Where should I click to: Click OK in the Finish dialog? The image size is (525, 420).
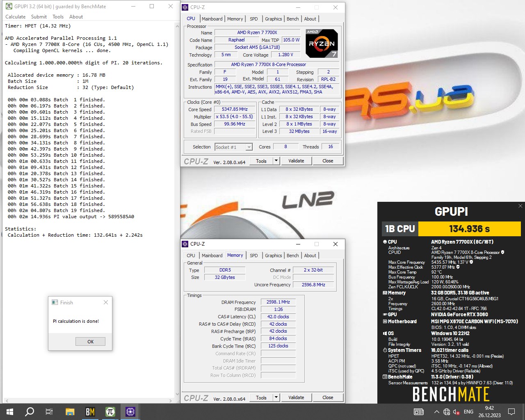(90, 341)
